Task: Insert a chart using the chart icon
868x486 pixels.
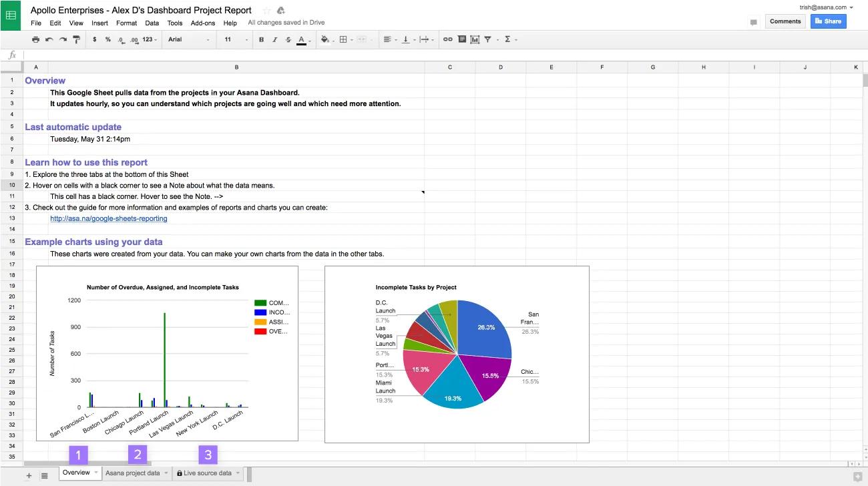Action: click(475, 39)
